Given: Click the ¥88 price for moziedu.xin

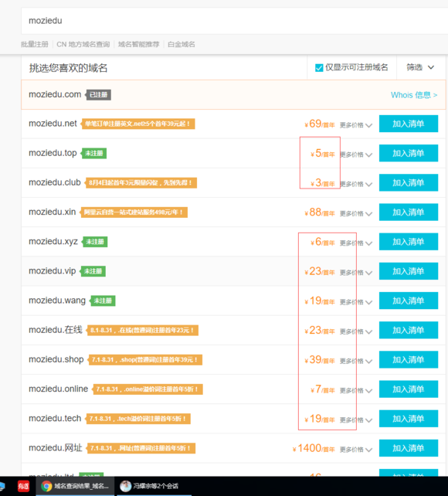Looking at the screenshot, I should [x=319, y=212].
